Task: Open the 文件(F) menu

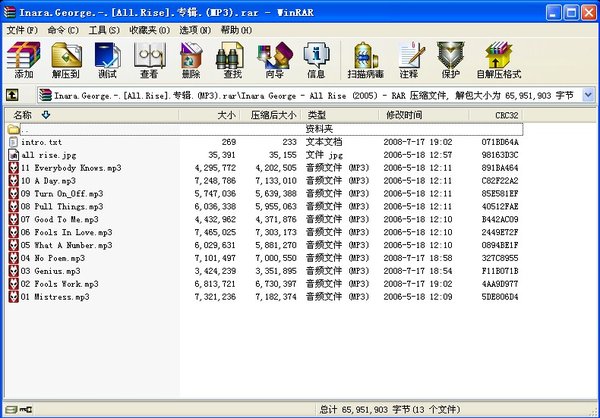Action: click(22, 30)
